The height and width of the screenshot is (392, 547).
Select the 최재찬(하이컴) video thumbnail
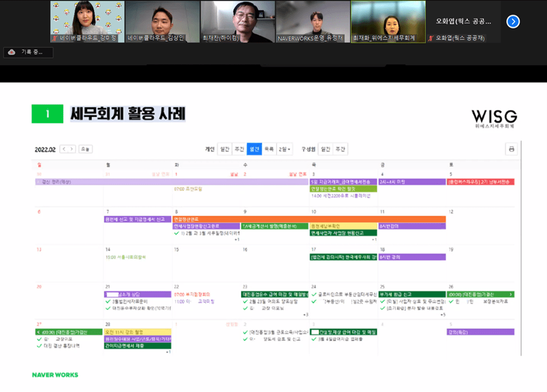click(x=238, y=22)
